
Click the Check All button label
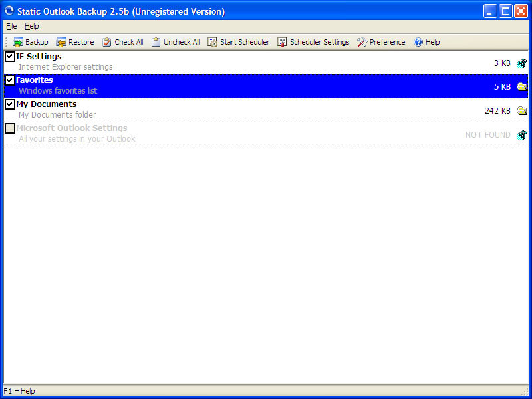point(129,42)
